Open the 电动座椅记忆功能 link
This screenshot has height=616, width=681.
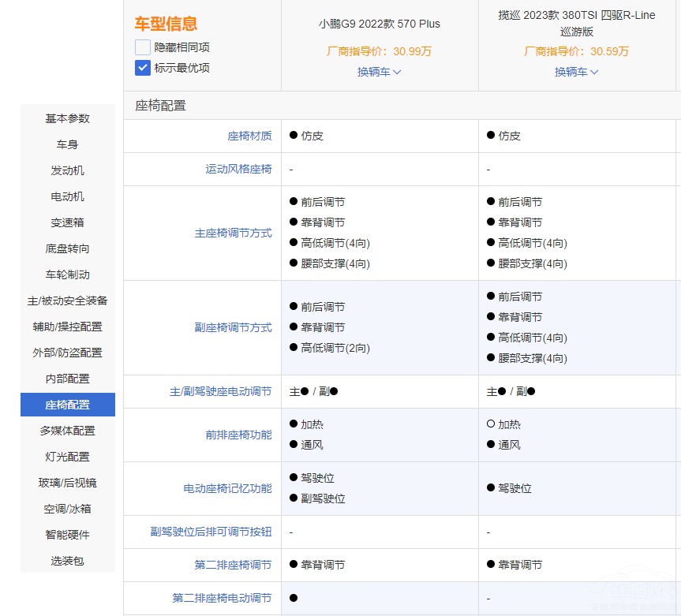click(227, 489)
